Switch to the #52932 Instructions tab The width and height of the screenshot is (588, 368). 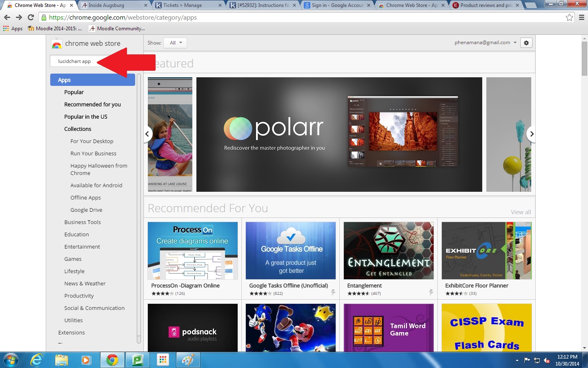click(x=262, y=5)
